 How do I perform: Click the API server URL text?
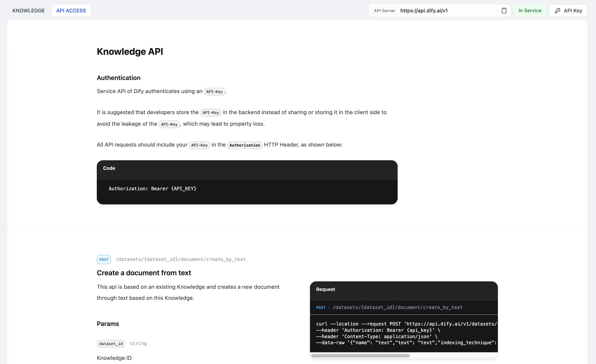point(424,11)
